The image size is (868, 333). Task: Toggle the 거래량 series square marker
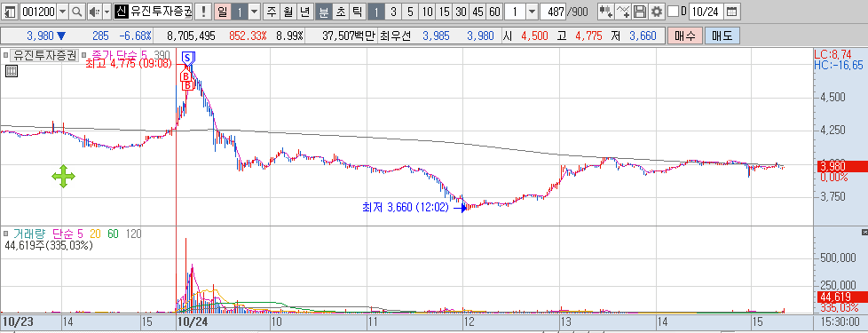coord(5,234)
